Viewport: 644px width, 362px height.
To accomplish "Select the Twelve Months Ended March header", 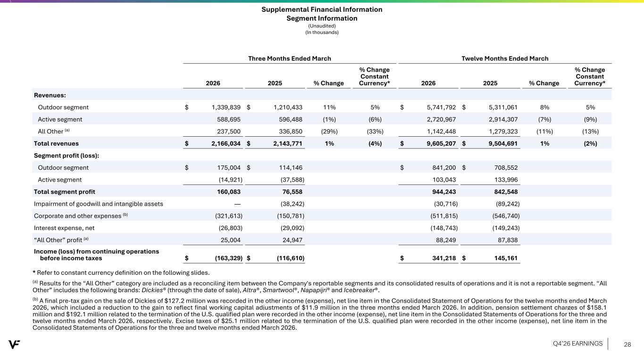I will click(x=505, y=58).
